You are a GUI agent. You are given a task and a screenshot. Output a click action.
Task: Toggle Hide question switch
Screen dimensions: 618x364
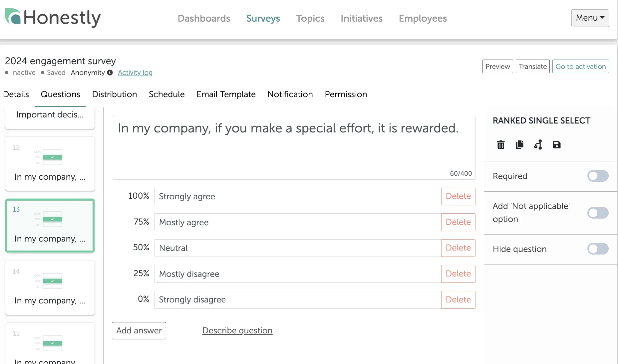coord(598,249)
